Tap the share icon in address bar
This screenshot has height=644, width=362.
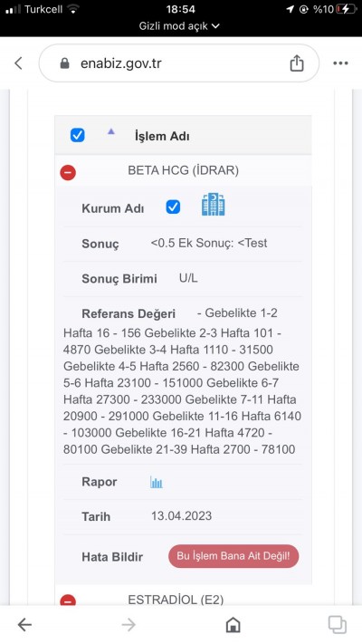(x=297, y=62)
